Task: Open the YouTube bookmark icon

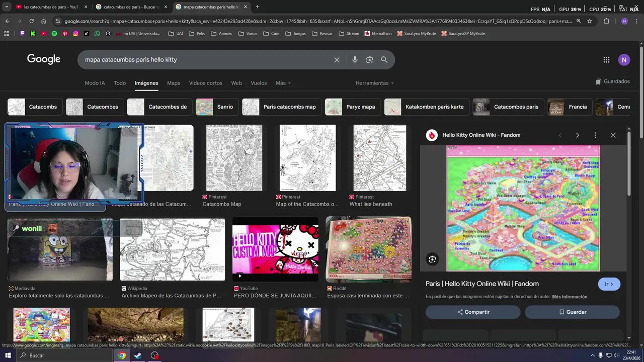Action: coord(44,34)
